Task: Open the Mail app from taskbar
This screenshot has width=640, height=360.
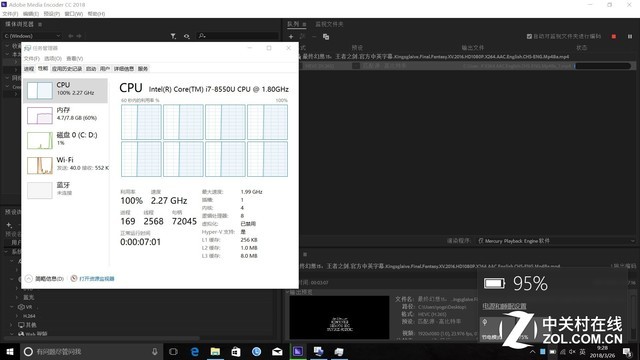Action: click(277, 351)
